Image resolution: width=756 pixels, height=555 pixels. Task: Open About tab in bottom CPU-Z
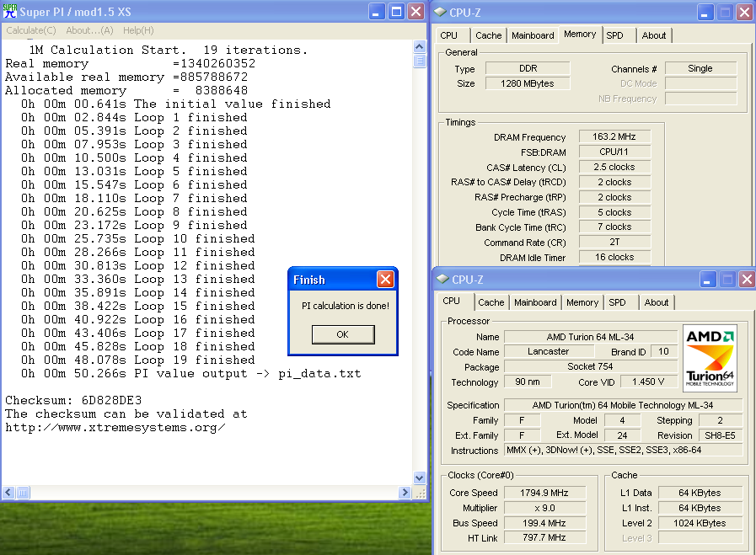(x=657, y=302)
